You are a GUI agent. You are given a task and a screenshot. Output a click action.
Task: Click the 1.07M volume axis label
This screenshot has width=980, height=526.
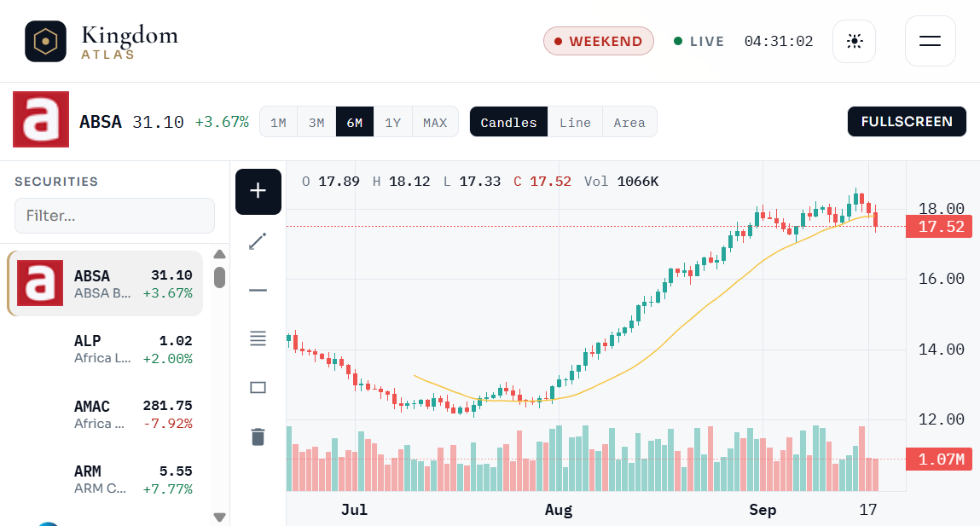click(939, 460)
